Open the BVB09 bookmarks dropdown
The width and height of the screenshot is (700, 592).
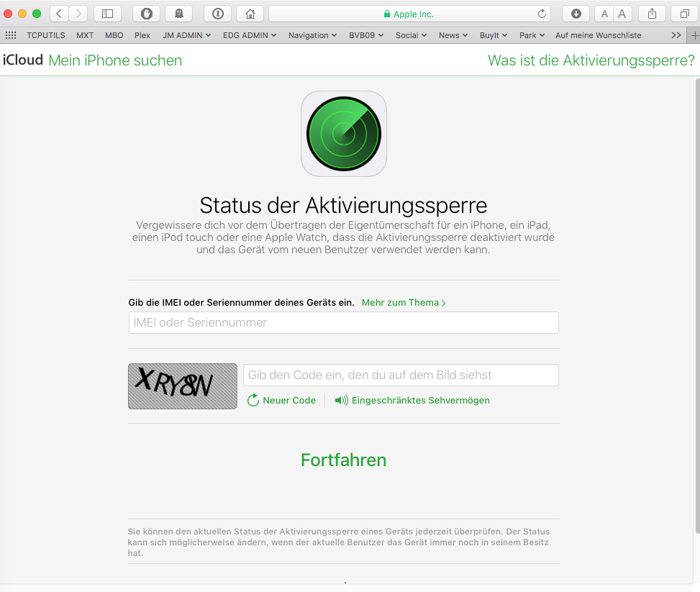366,35
